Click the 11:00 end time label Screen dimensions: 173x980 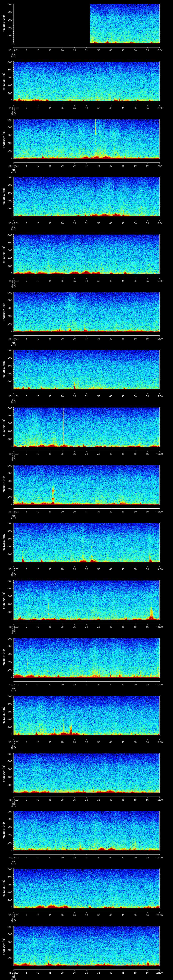160,396
